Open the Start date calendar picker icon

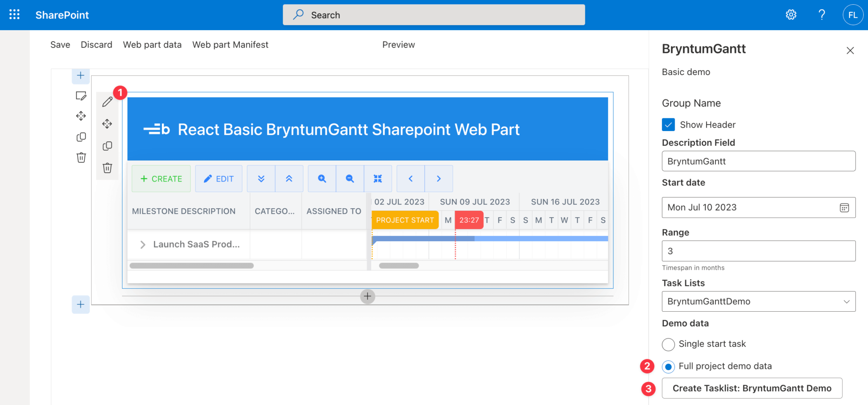click(844, 208)
